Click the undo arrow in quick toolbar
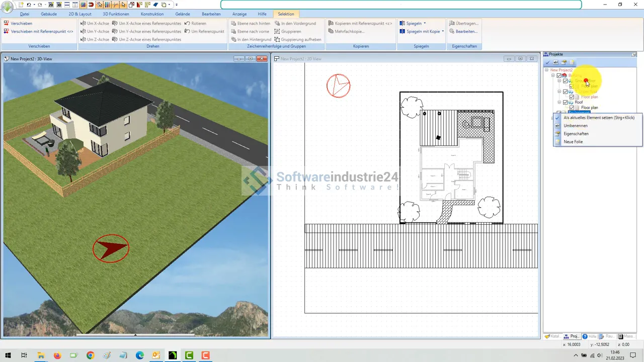This screenshot has height=362, width=644. coord(29,5)
